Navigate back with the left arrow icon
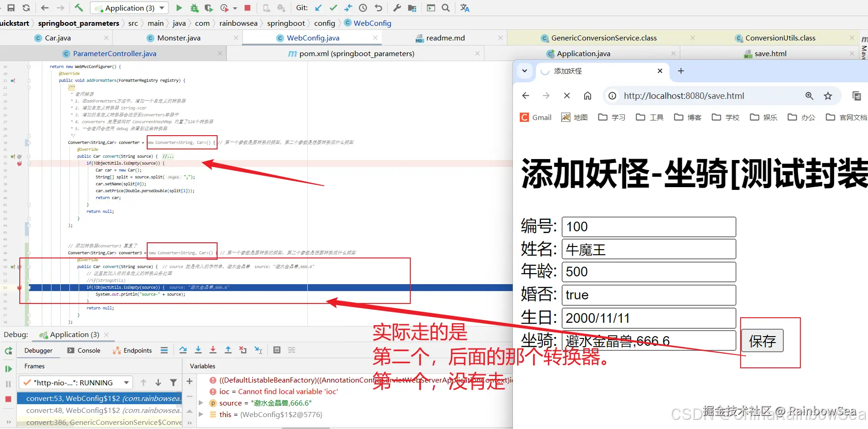868x429 pixels. pos(45,8)
